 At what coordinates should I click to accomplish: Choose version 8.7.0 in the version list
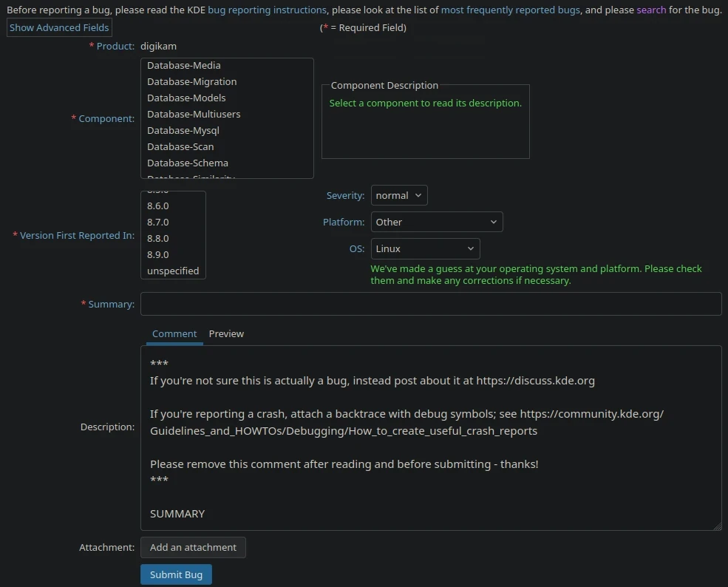point(157,222)
